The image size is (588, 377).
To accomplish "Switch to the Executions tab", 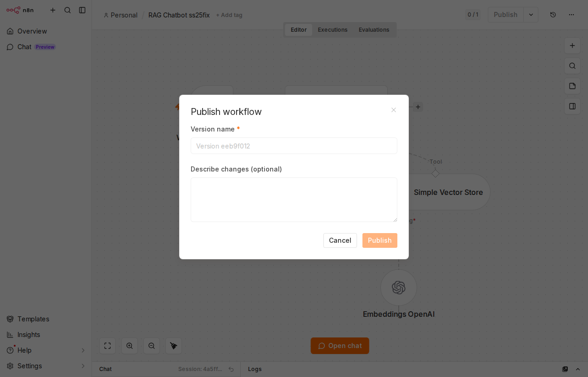I will click(333, 30).
